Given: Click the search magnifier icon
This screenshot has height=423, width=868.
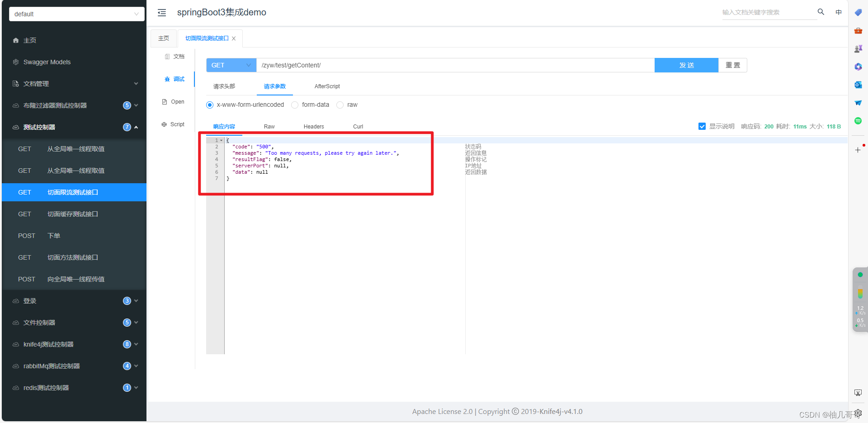Looking at the screenshot, I should coord(821,12).
